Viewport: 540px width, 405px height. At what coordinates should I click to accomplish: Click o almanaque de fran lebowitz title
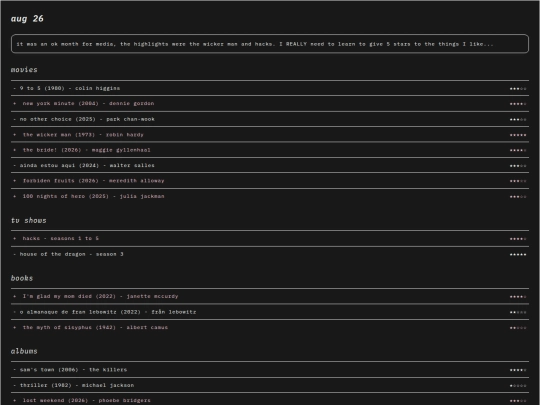[108, 312]
